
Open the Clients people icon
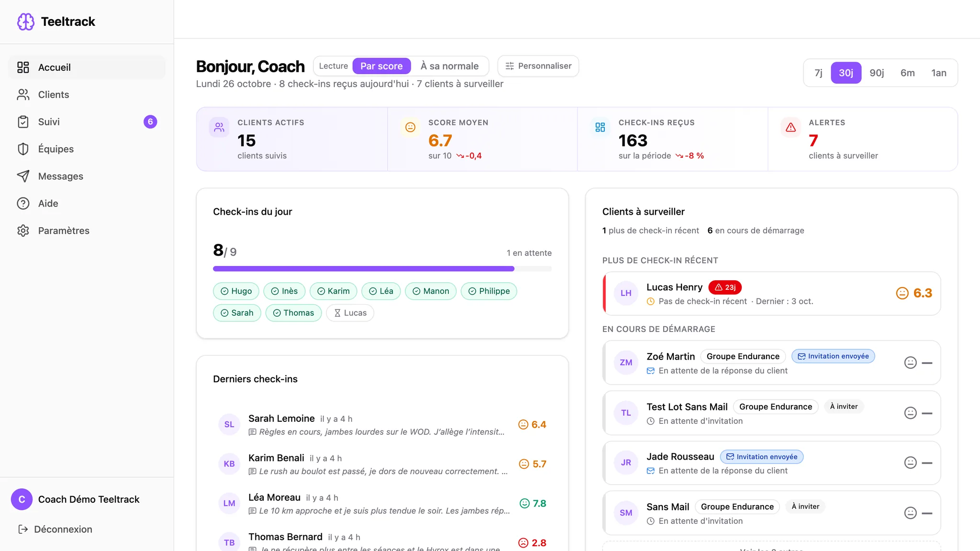click(23, 95)
